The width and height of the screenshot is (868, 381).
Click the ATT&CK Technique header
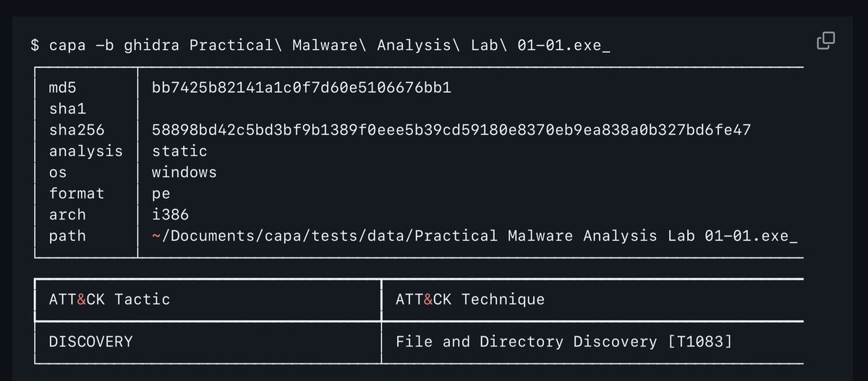(x=470, y=299)
